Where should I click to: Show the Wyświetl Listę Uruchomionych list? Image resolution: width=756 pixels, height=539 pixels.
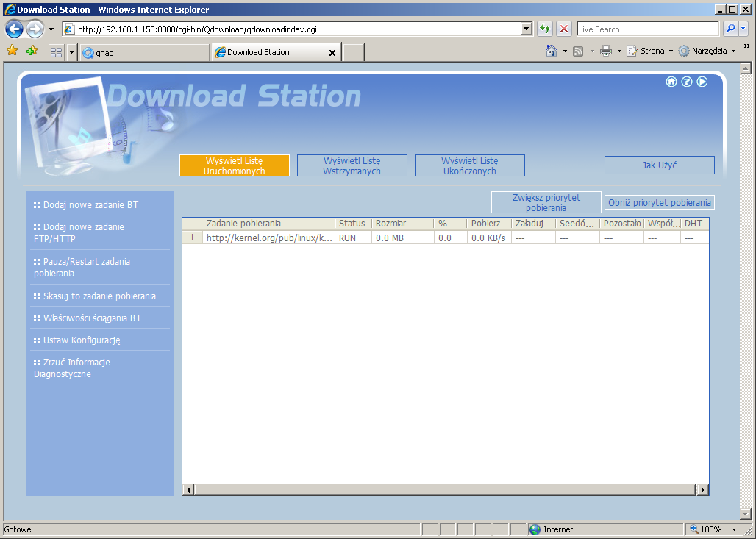(x=235, y=165)
